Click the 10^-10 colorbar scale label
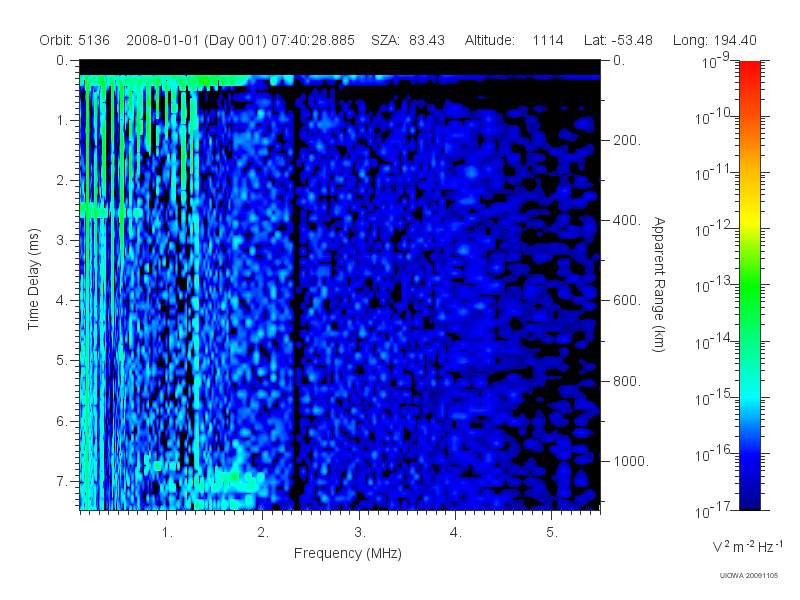This screenshot has width=800, height=600. tap(714, 117)
